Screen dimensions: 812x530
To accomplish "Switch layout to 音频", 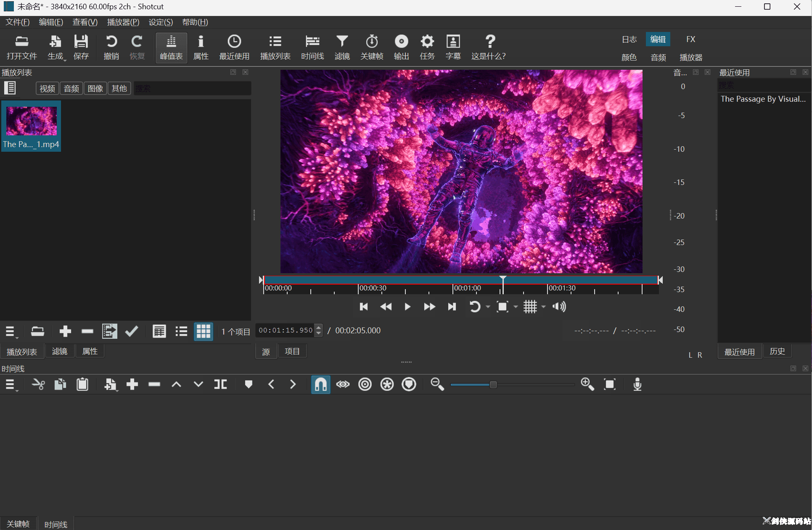I will tap(658, 57).
